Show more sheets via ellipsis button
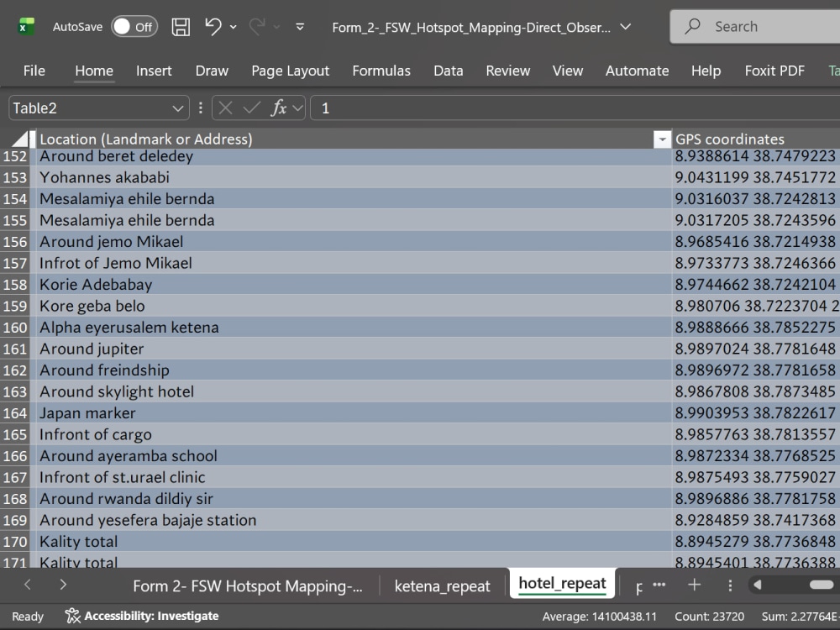 (659, 585)
